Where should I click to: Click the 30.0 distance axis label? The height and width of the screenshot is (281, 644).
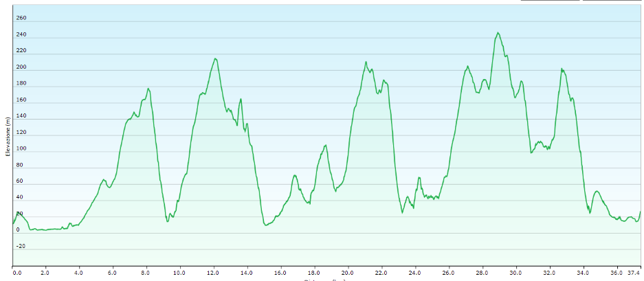pos(516,272)
